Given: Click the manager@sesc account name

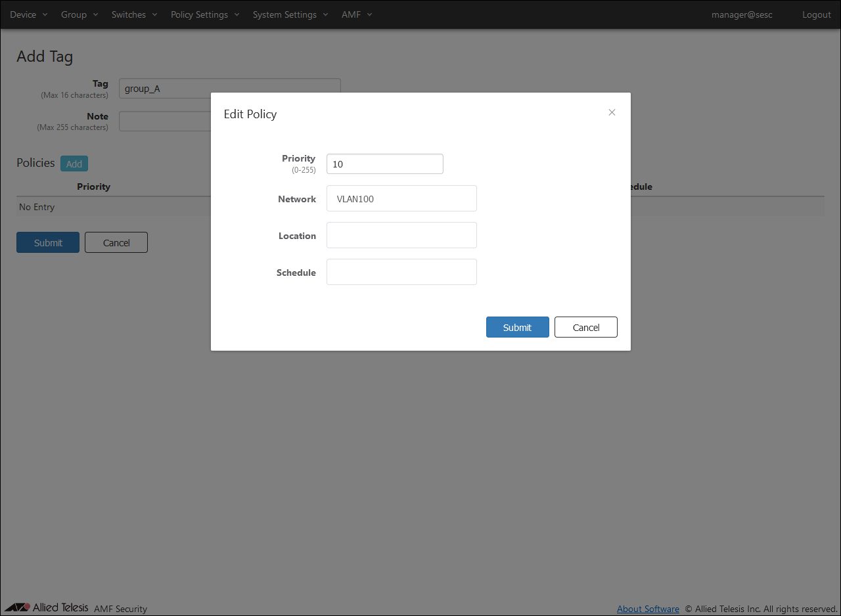Looking at the screenshot, I should pos(742,14).
